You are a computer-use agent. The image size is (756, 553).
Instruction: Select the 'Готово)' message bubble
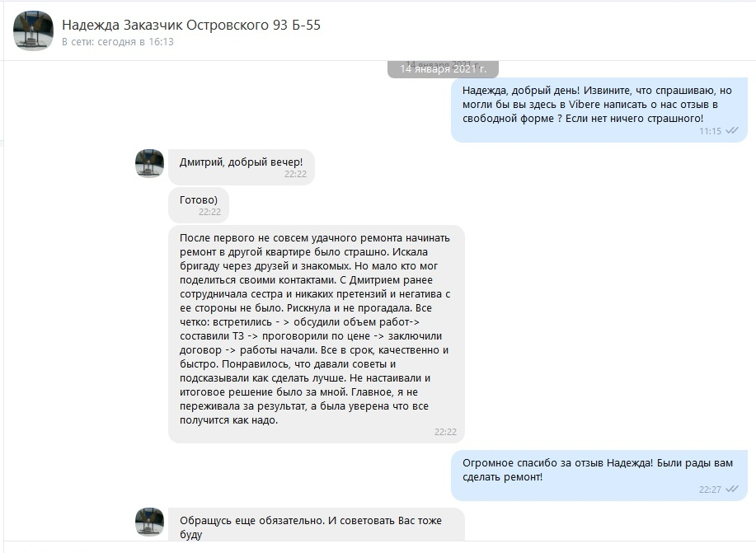(x=199, y=205)
